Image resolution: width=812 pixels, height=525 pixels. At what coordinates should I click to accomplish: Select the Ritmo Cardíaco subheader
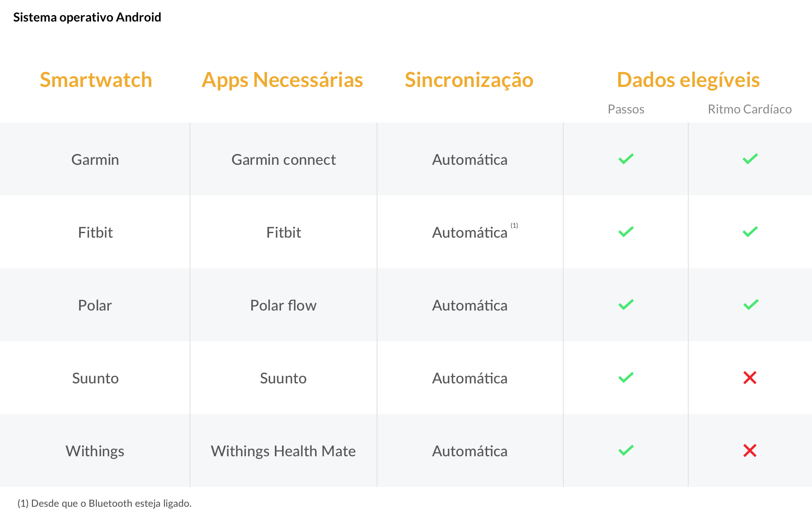[x=750, y=109]
